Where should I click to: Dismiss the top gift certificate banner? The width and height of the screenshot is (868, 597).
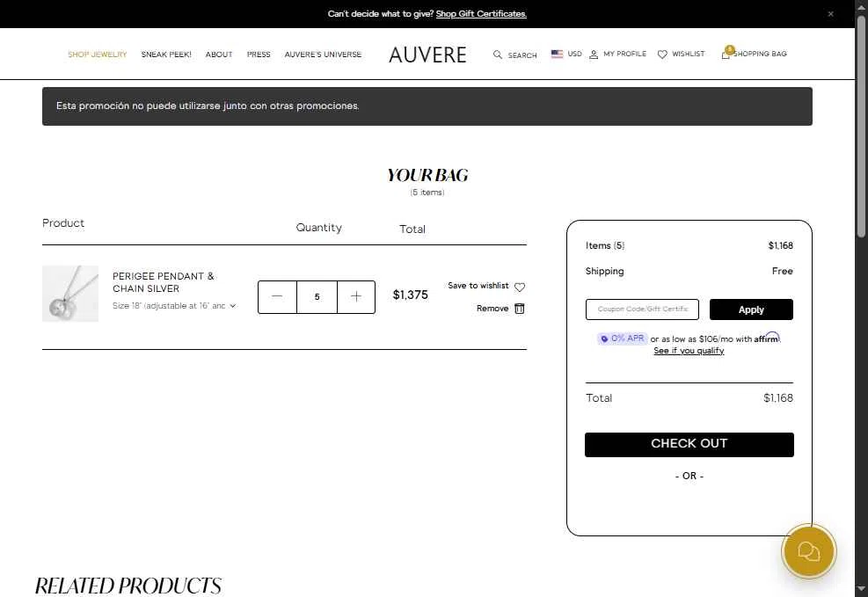click(x=830, y=14)
